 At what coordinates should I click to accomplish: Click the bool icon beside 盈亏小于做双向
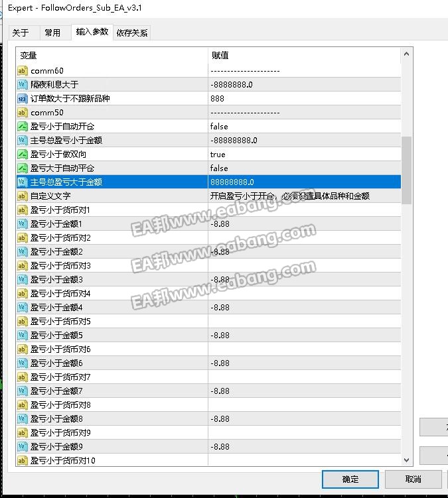[23, 155]
